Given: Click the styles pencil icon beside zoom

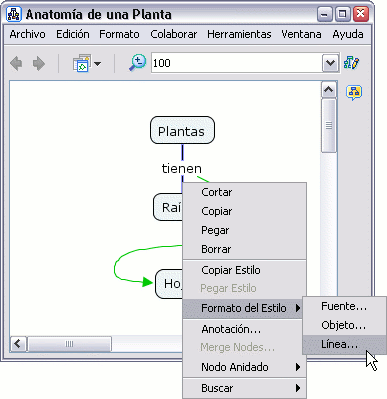Looking at the screenshot, I should [x=352, y=62].
